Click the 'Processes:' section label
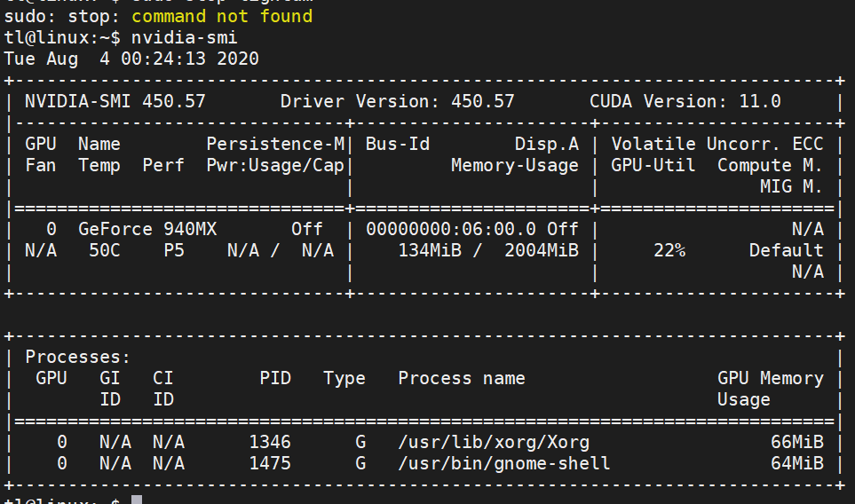 [78, 357]
